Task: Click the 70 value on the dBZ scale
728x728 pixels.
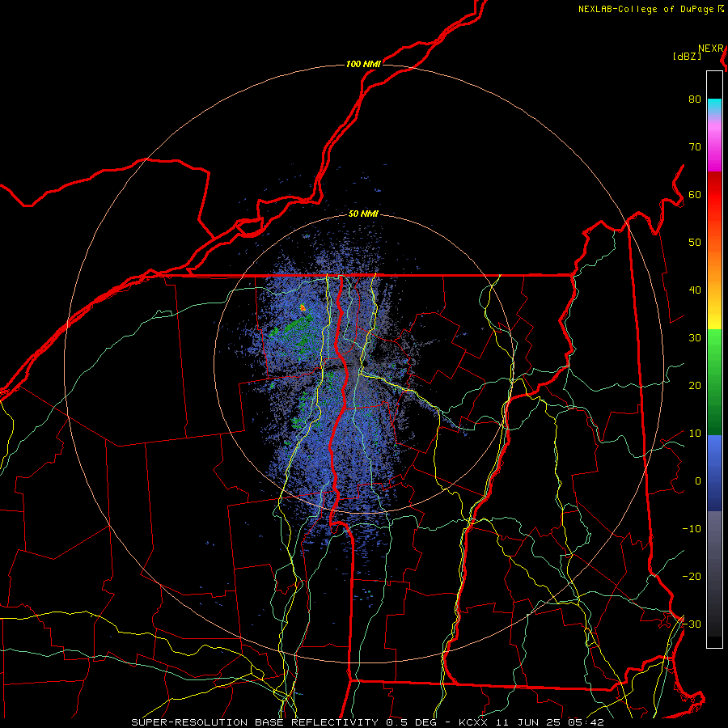Action: click(x=695, y=146)
